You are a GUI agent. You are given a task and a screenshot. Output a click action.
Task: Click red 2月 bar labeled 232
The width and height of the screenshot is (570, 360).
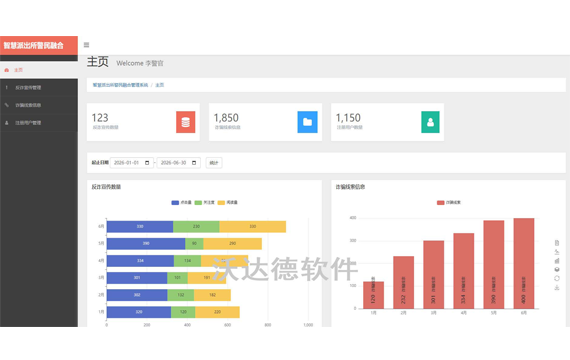404,283
